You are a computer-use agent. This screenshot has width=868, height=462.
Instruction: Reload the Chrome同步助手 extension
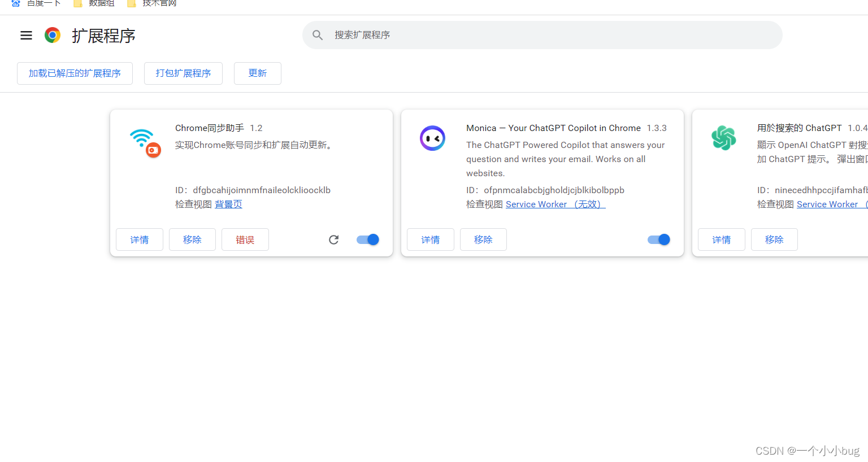[334, 239]
